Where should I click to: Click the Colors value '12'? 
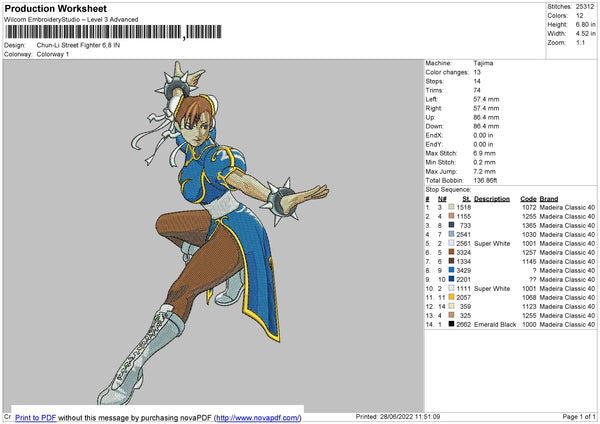[x=580, y=16]
